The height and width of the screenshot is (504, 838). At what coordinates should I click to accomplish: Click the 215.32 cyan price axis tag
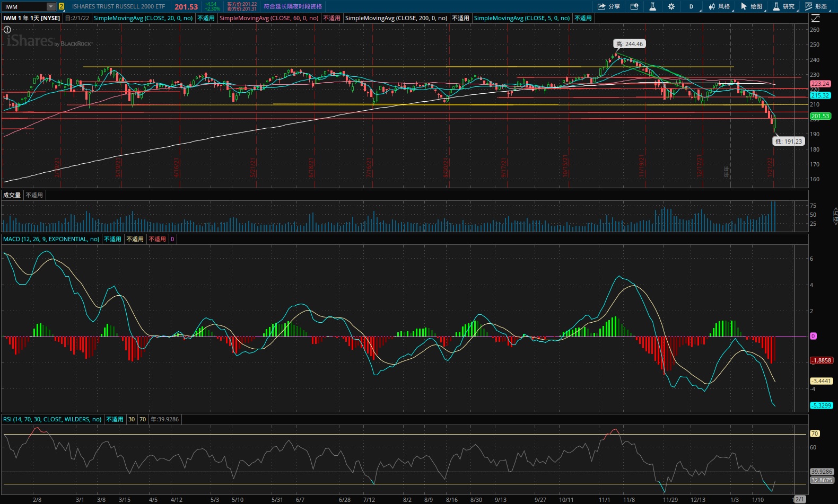point(820,95)
